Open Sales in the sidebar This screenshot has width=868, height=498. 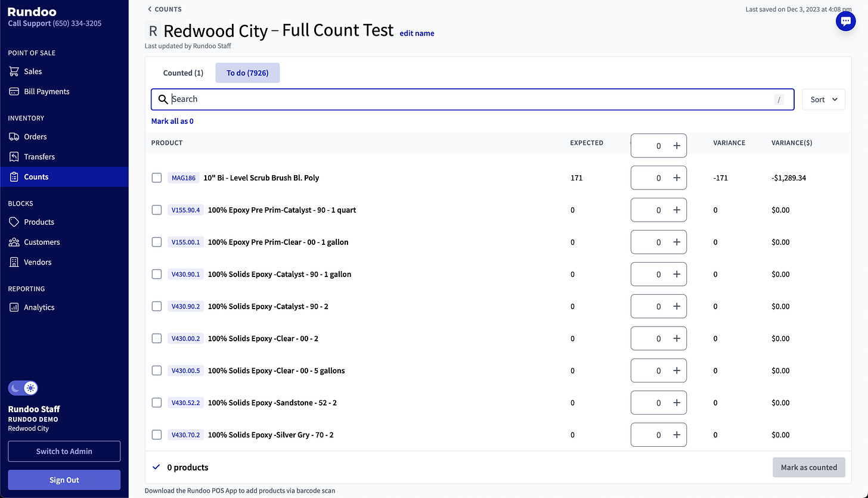pos(64,71)
